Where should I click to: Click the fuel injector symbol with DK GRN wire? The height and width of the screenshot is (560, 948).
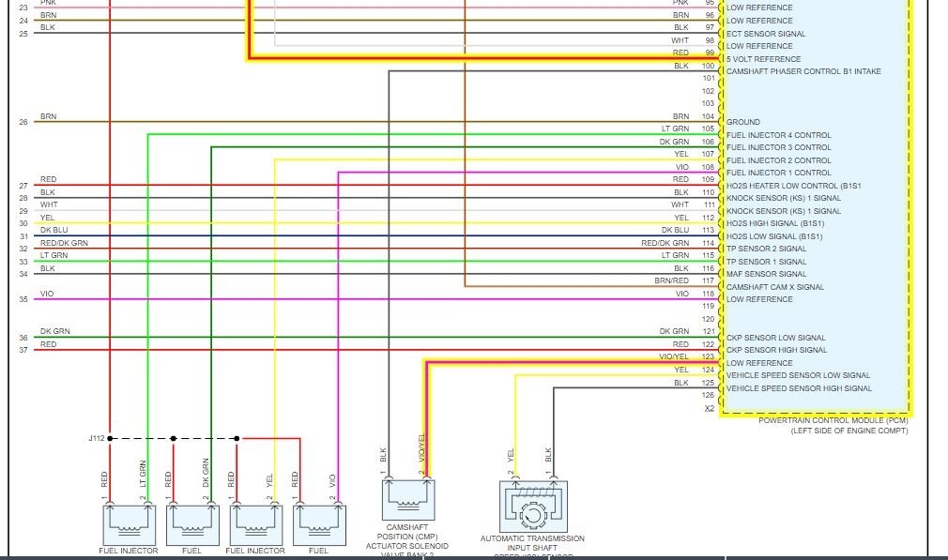tap(192, 525)
